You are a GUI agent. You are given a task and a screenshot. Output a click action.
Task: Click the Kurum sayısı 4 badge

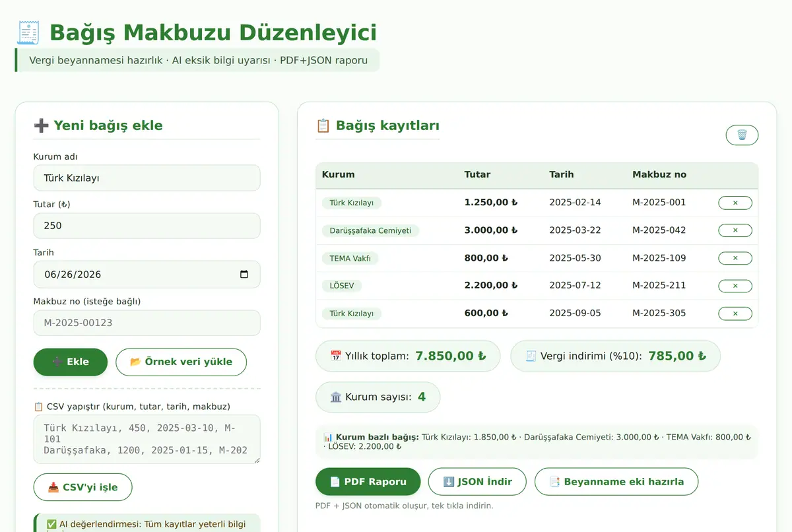point(378,397)
